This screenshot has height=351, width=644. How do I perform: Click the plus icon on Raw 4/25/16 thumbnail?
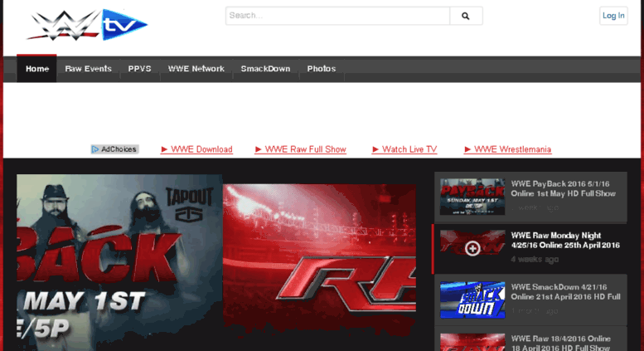[x=472, y=248]
